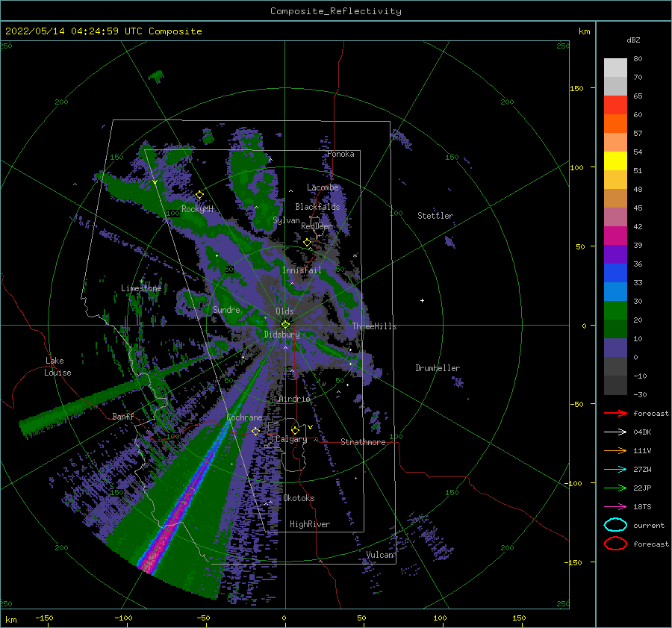Click the Airdrie town label
This screenshot has width=672, height=628.
294,399
